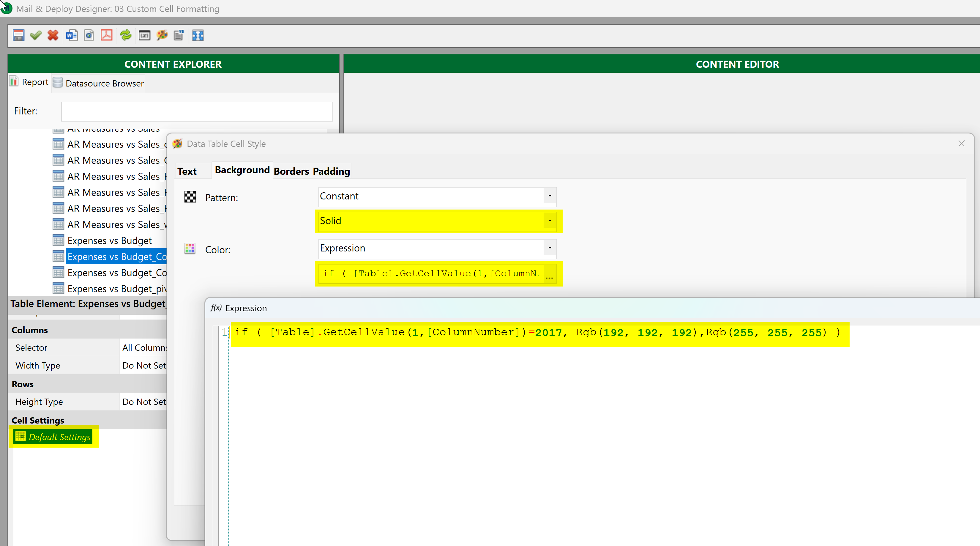Open the VB script editor icon
The height and width of the screenshot is (546, 980).
179,35
